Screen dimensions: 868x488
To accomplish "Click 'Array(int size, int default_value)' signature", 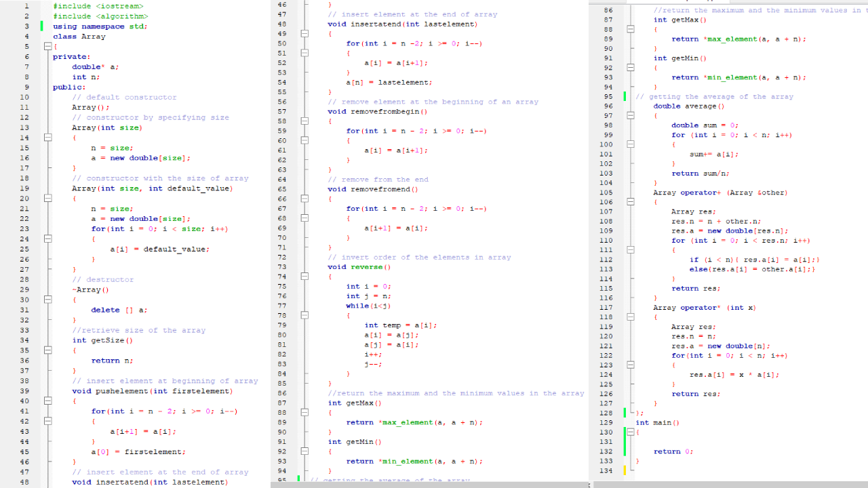I will (x=152, y=188).
